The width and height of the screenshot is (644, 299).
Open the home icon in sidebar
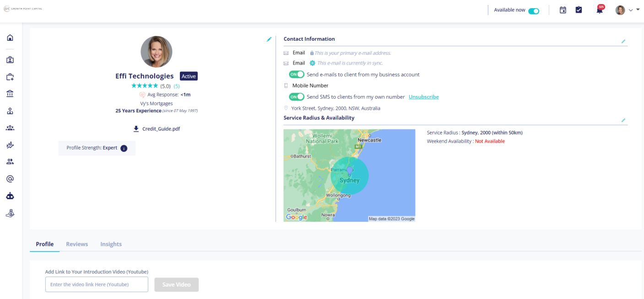[10, 37]
